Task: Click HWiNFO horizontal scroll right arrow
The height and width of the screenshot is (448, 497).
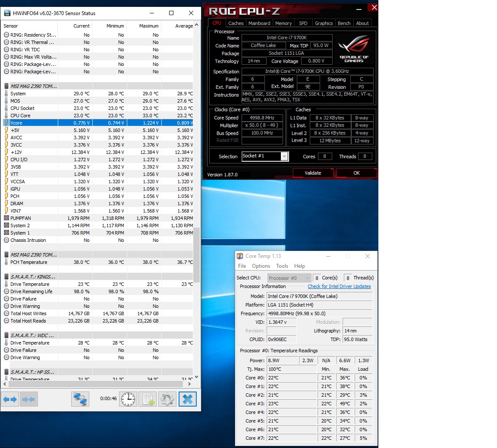Action: (x=189, y=384)
